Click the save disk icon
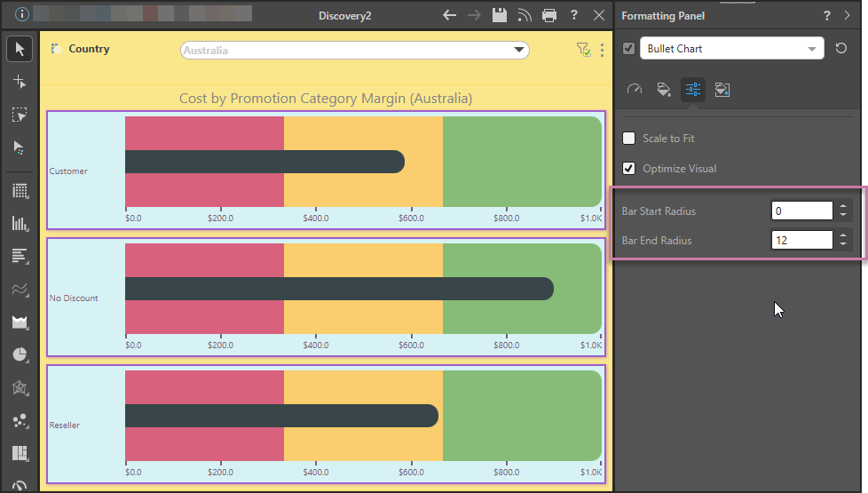 tap(500, 15)
